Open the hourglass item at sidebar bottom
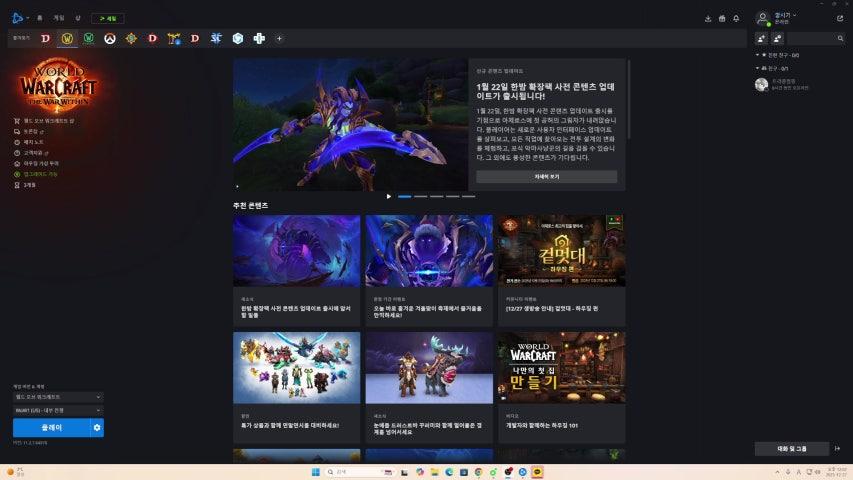This screenshot has height=480, width=853. (x=24, y=185)
